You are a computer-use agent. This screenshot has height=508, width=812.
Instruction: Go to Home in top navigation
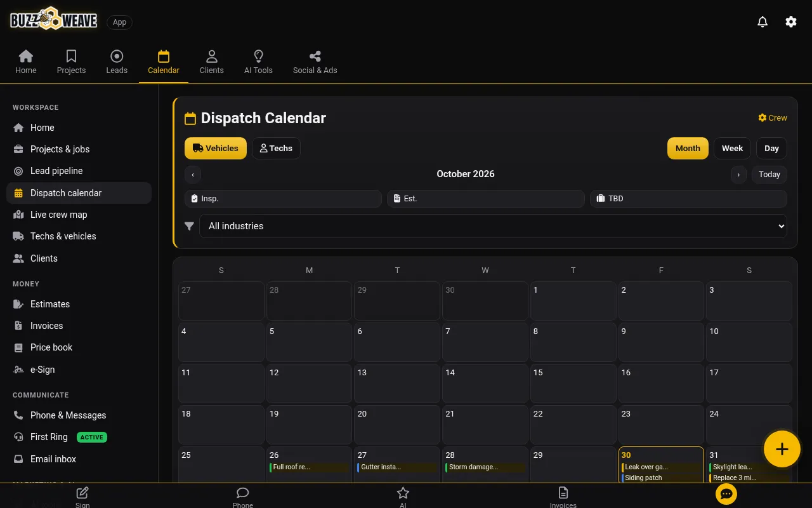pos(26,62)
